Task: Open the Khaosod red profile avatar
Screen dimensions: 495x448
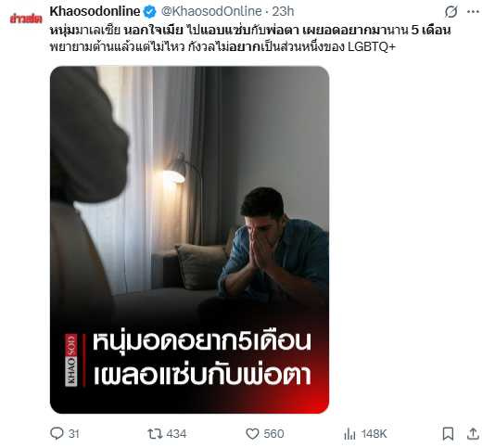Action: pyautogui.click(x=26, y=19)
